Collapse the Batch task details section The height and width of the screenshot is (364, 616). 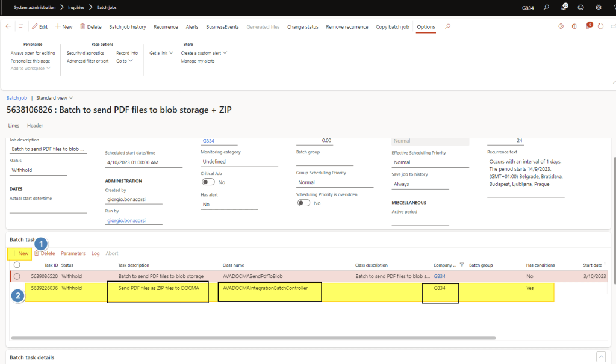(x=600, y=357)
